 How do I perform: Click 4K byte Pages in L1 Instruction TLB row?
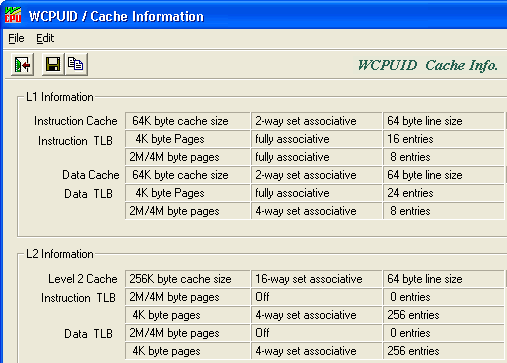[x=188, y=139]
